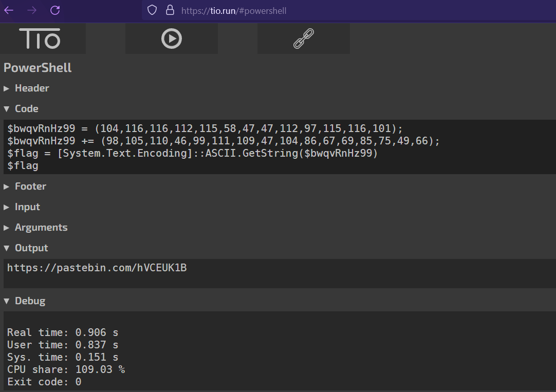Screen dimensions: 556x392
Task: Click the browser back arrow
Action: (x=9, y=10)
